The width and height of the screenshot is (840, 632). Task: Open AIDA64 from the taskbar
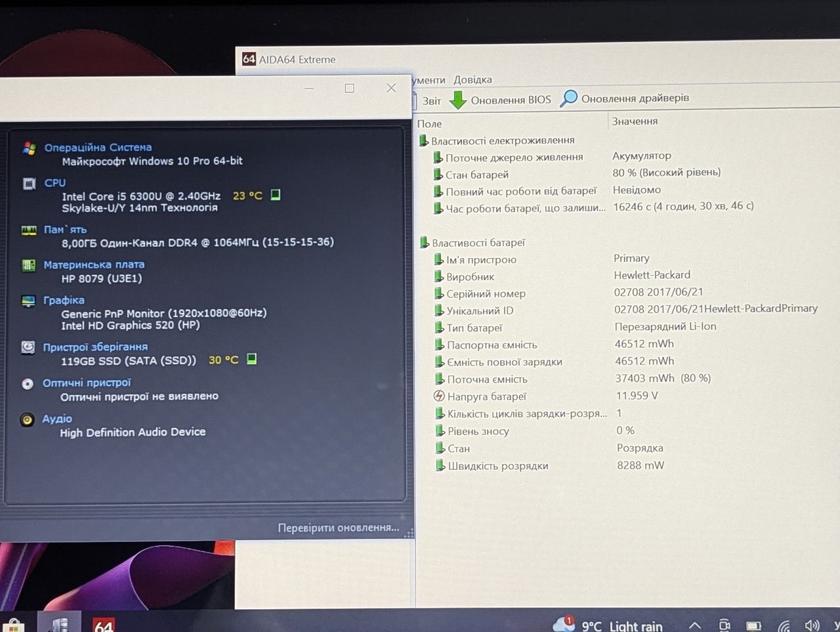click(x=104, y=624)
